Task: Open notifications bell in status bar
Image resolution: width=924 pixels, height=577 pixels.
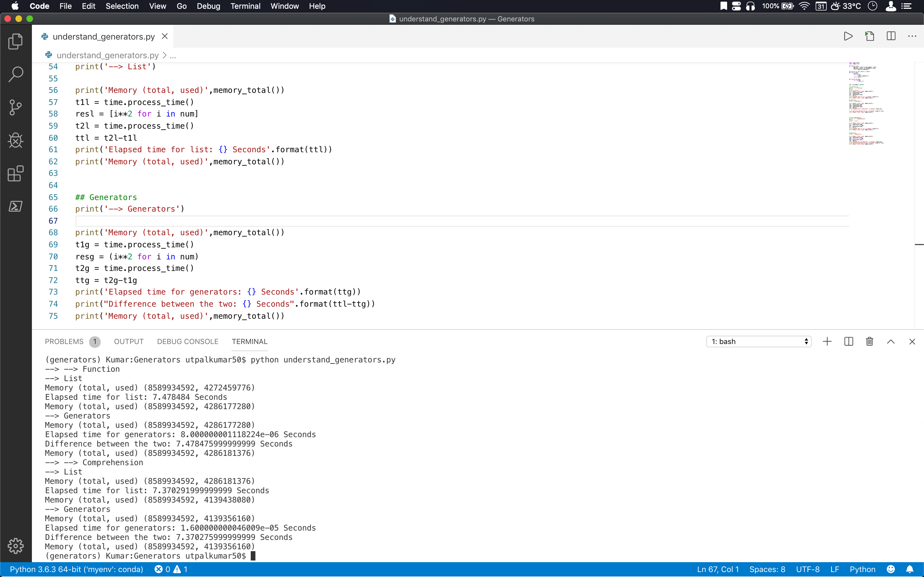Action: click(x=910, y=569)
